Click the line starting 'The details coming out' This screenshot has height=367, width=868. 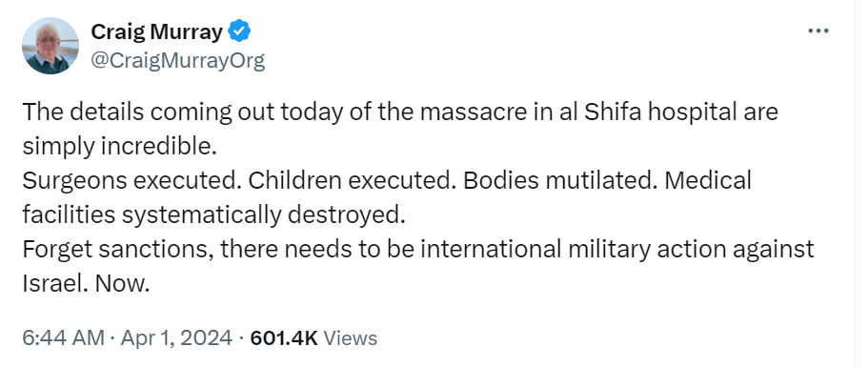pos(400,112)
